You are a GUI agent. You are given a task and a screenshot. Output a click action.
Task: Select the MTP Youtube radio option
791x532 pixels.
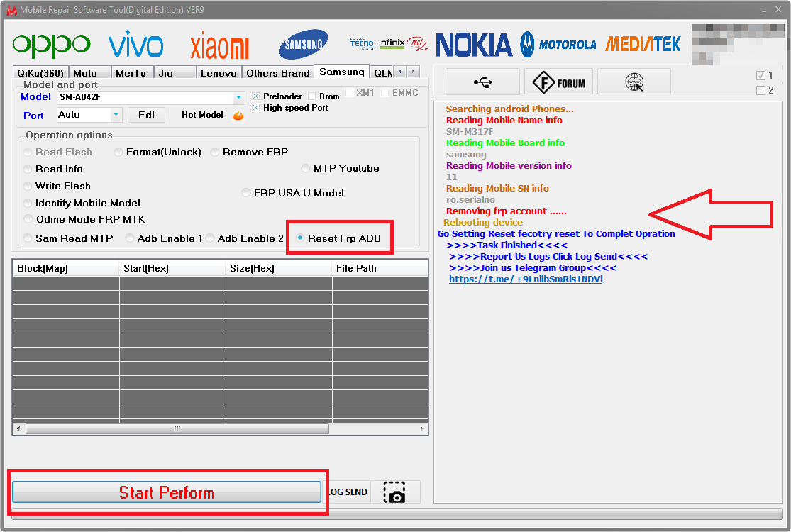click(x=305, y=168)
